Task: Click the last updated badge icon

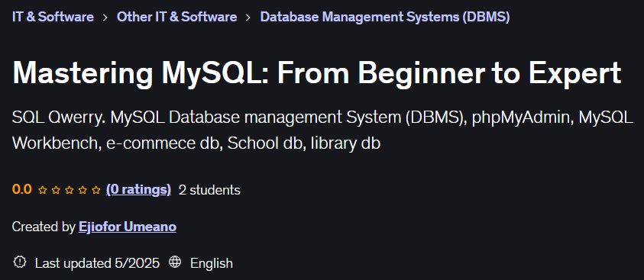Action: click(x=19, y=262)
